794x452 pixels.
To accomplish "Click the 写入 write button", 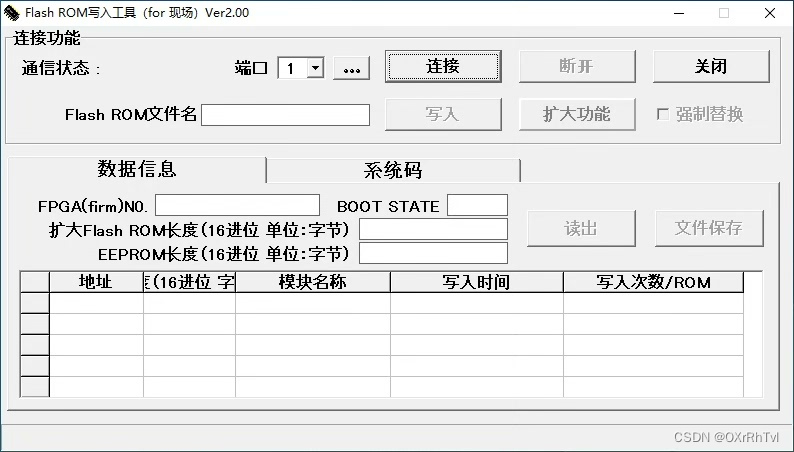I will pyautogui.click(x=443, y=114).
